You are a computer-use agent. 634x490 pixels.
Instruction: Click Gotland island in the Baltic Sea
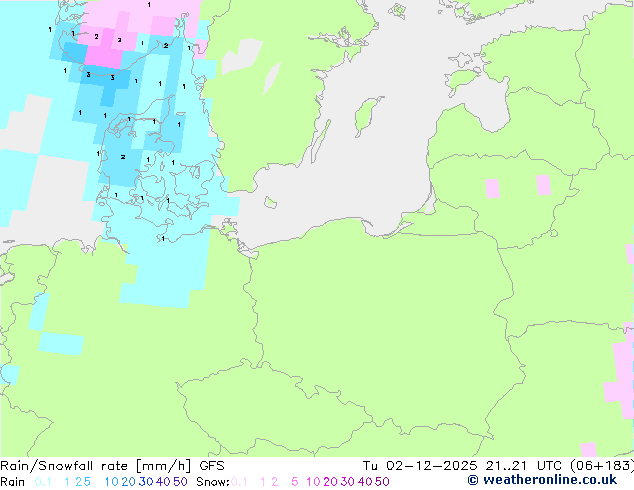pos(367,116)
